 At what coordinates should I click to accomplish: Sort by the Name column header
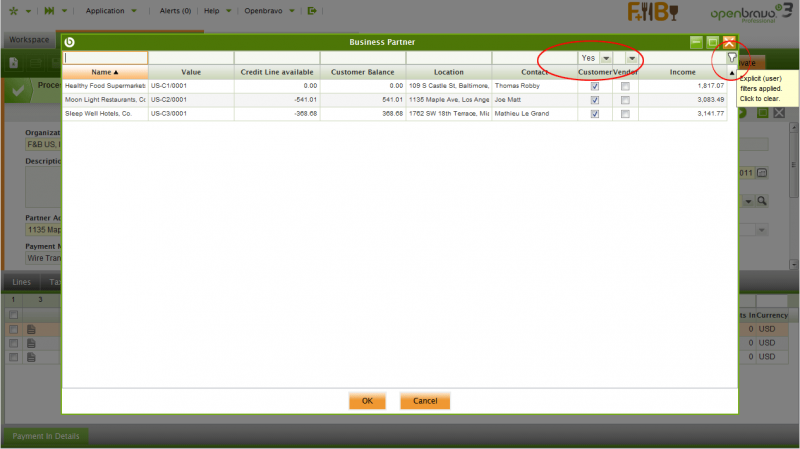pyautogui.click(x=104, y=72)
